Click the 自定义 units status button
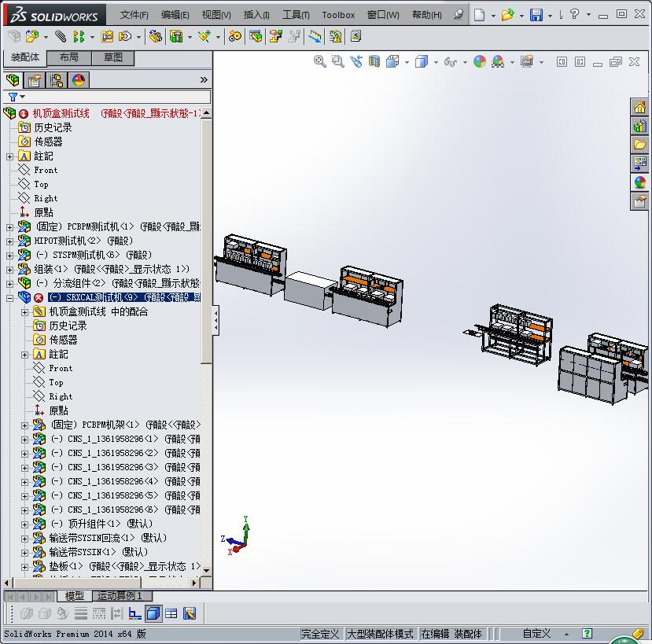The image size is (652, 644). (536, 634)
